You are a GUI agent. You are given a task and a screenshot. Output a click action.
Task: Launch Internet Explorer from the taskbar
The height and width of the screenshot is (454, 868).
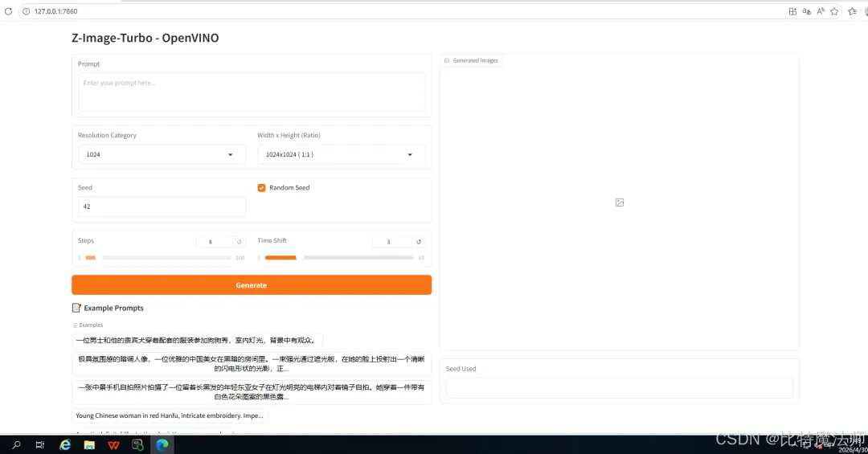click(x=65, y=444)
